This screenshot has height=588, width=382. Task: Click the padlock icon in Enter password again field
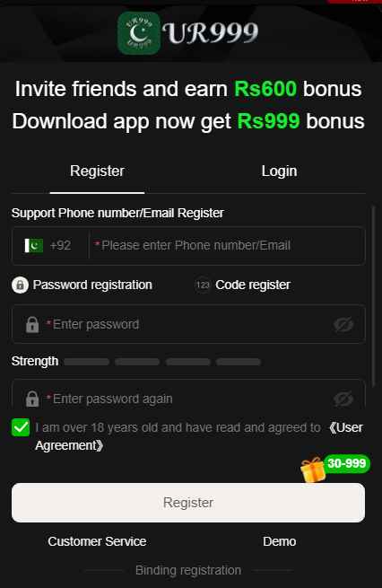tap(32, 399)
